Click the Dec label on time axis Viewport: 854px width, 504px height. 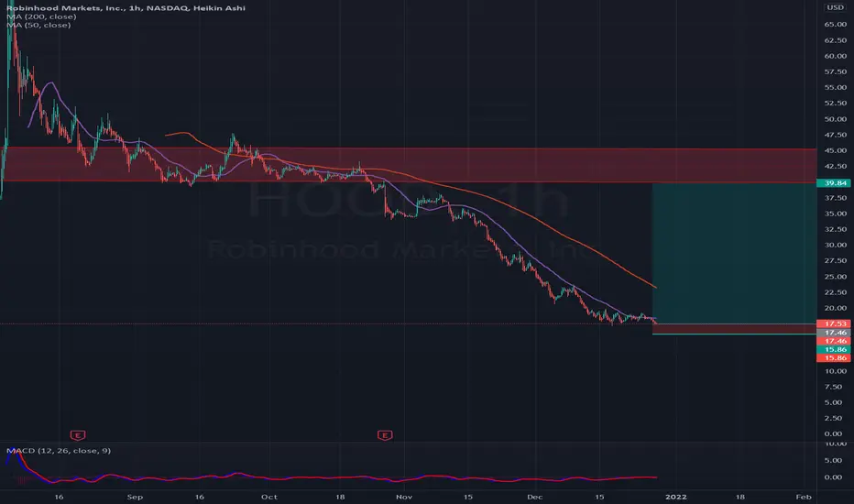coord(535,497)
